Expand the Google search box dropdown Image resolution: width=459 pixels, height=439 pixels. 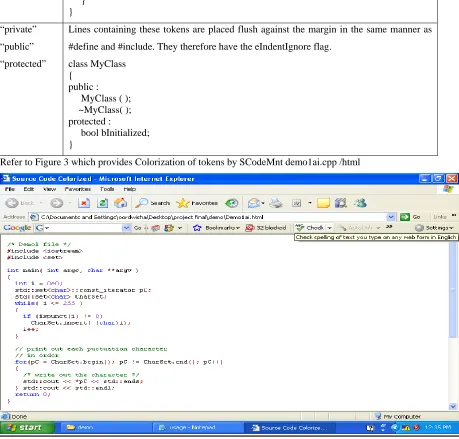tap(126, 228)
